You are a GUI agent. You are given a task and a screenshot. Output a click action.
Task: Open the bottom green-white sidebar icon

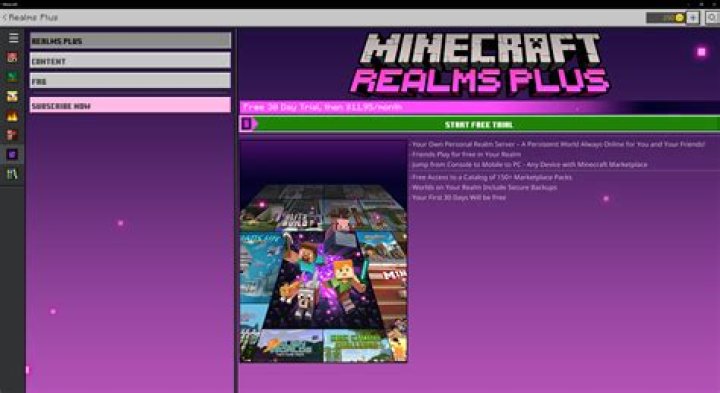12,174
